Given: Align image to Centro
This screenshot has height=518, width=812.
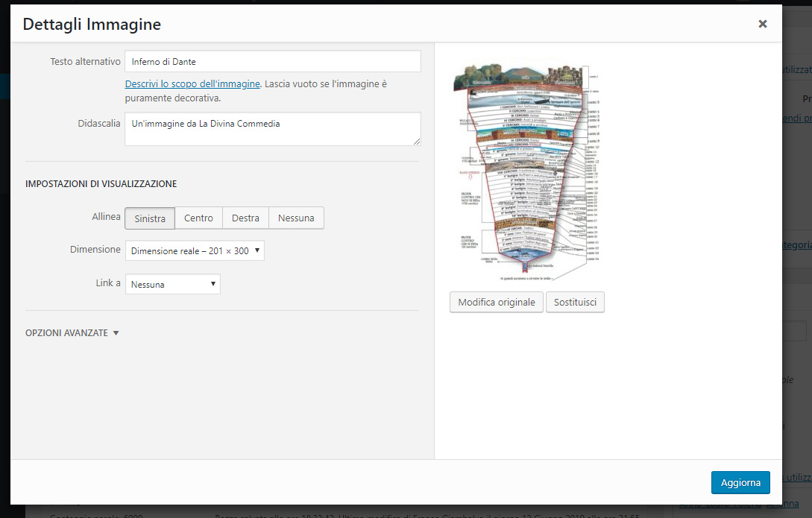Looking at the screenshot, I should (x=199, y=218).
